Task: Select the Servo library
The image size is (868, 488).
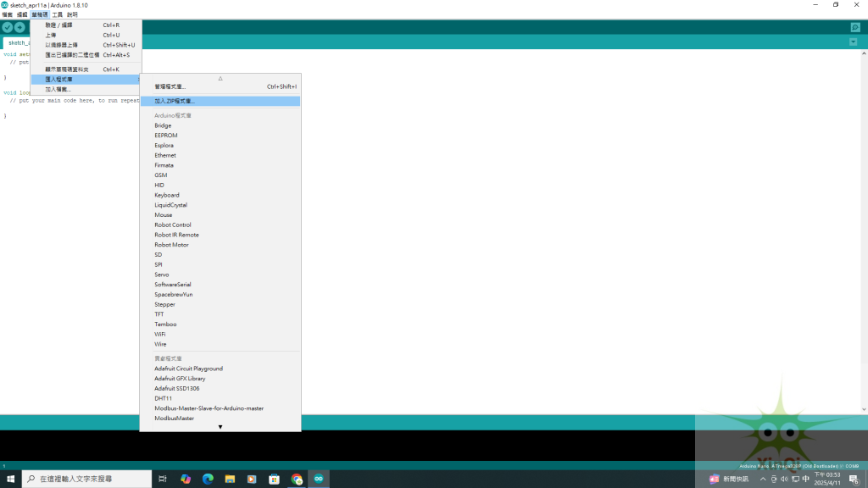Action: 220,275
